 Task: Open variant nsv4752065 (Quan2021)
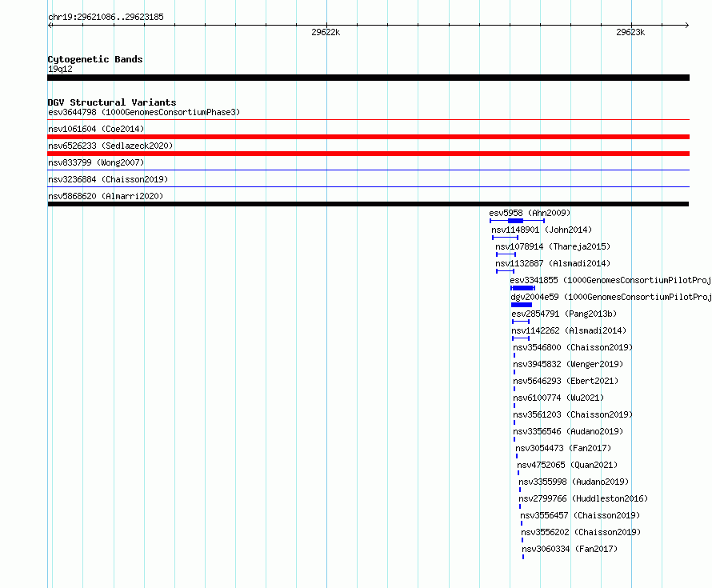tap(567, 465)
